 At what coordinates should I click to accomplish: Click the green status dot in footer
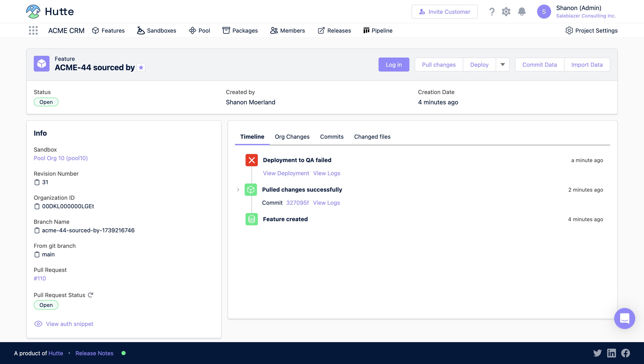coord(123,353)
